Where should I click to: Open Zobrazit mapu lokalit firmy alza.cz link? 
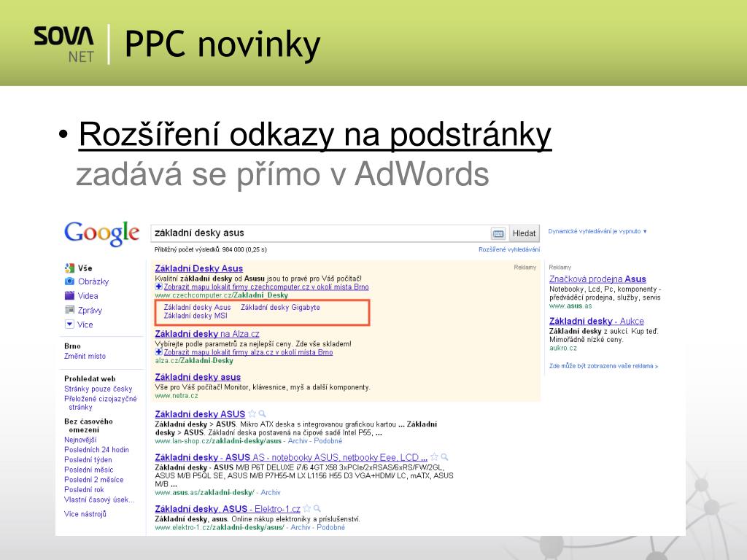pyautogui.click(x=248, y=352)
